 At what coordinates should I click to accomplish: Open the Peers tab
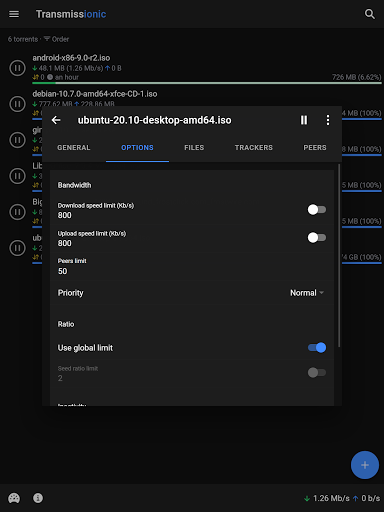tap(315, 148)
